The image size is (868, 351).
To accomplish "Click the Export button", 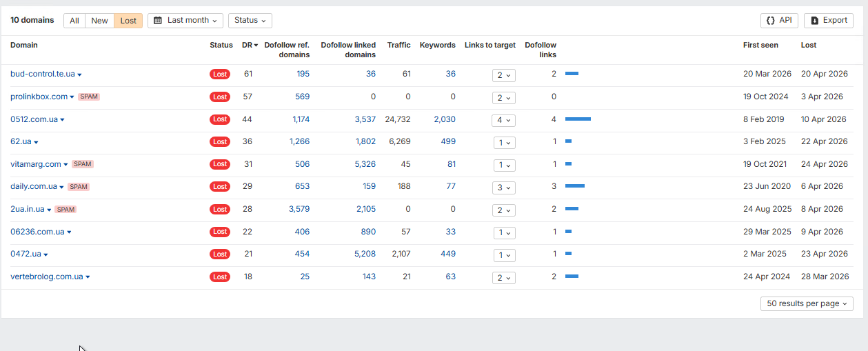I will (x=829, y=21).
